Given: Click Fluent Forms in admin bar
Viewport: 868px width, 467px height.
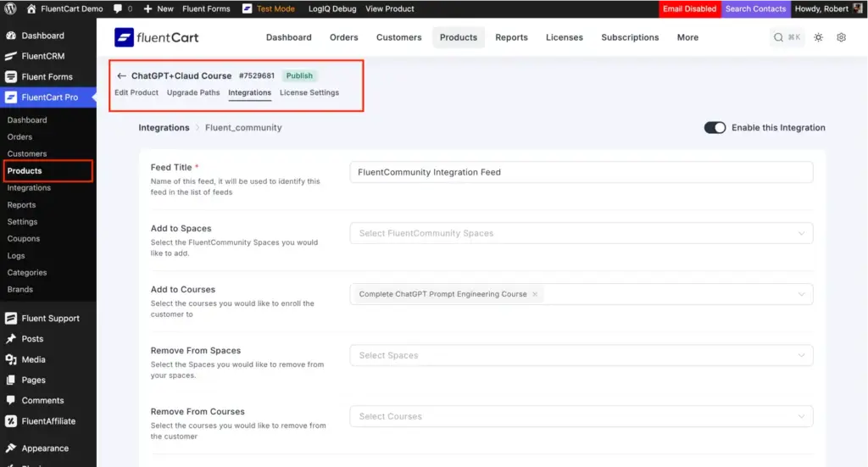Looking at the screenshot, I should [x=206, y=8].
